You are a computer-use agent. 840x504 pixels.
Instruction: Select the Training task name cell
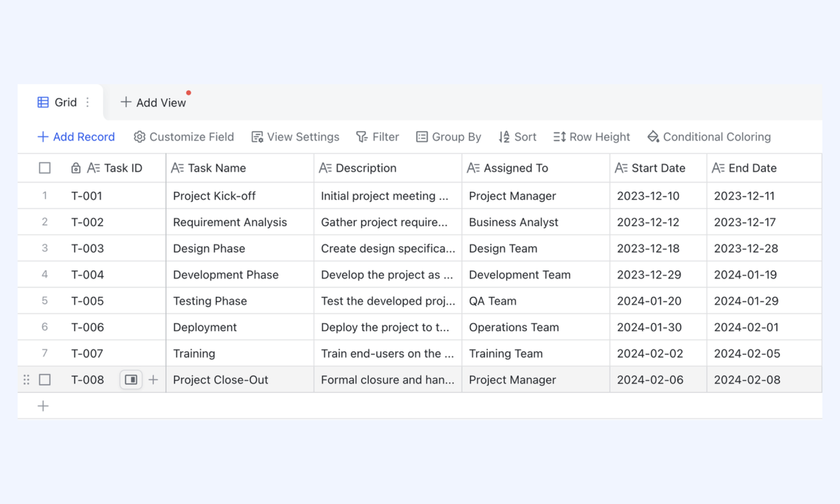click(x=240, y=353)
